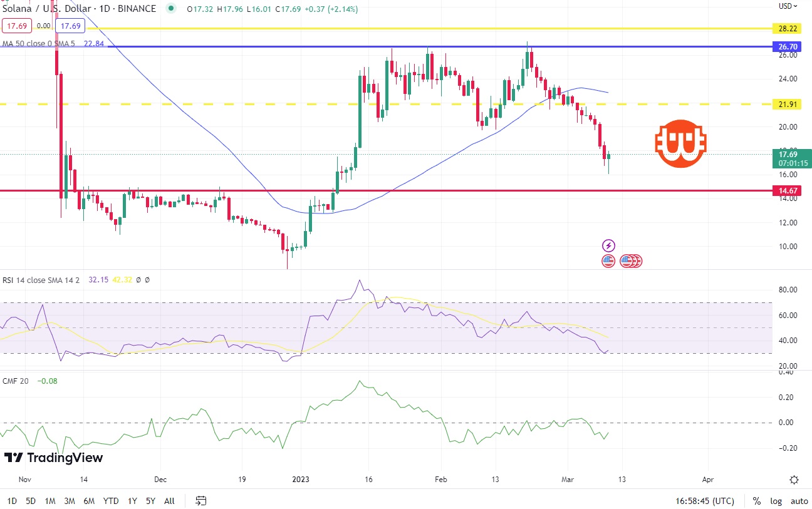The width and height of the screenshot is (812, 509).
Task: Click the Apr label on time axis
Action: (708, 480)
